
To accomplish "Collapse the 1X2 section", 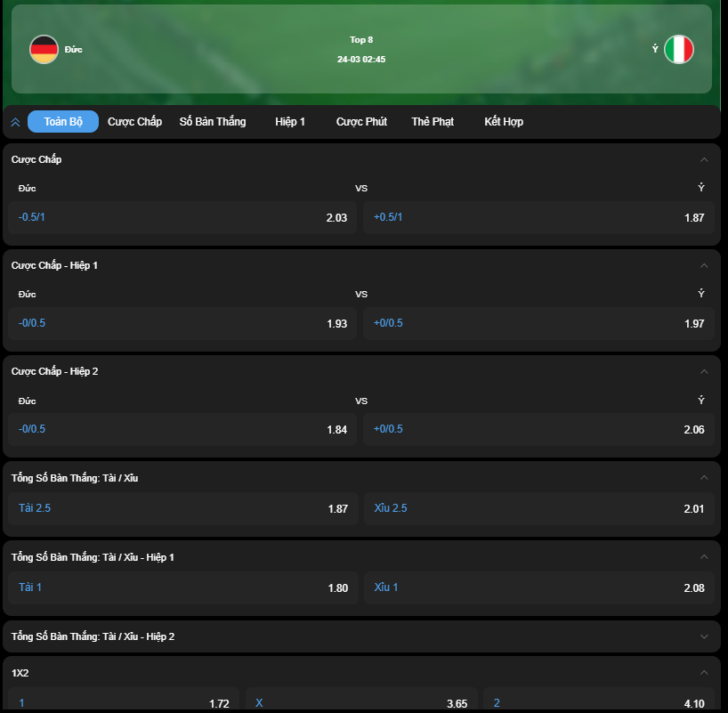I will pyautogui.click(x=704, y=672).
